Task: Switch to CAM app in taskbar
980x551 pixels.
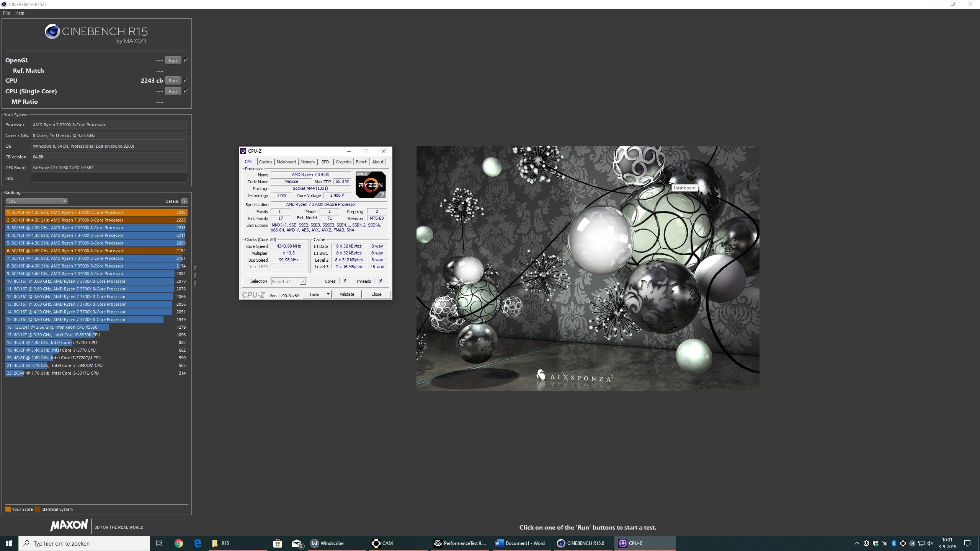Action: coord(398,543)
